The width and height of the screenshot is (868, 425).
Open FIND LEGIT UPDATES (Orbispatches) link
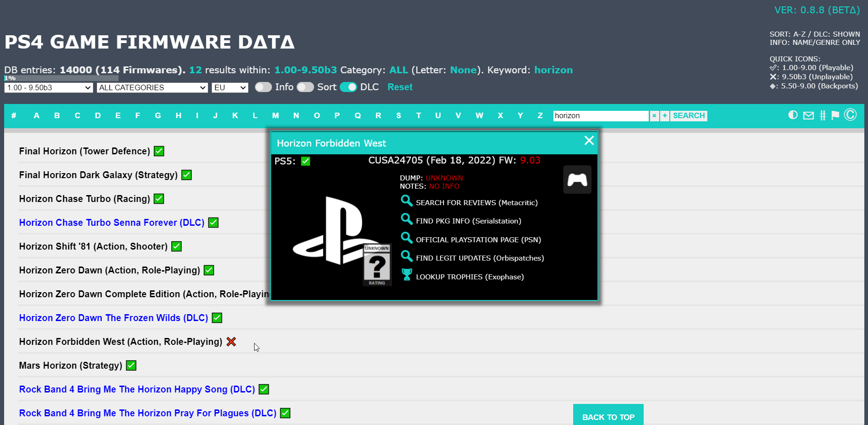click(480, 258)
